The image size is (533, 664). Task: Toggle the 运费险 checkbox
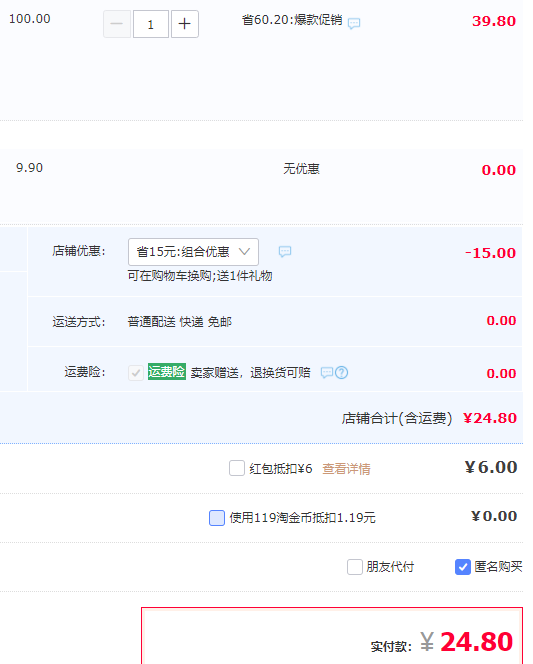(x=136, y=373)
